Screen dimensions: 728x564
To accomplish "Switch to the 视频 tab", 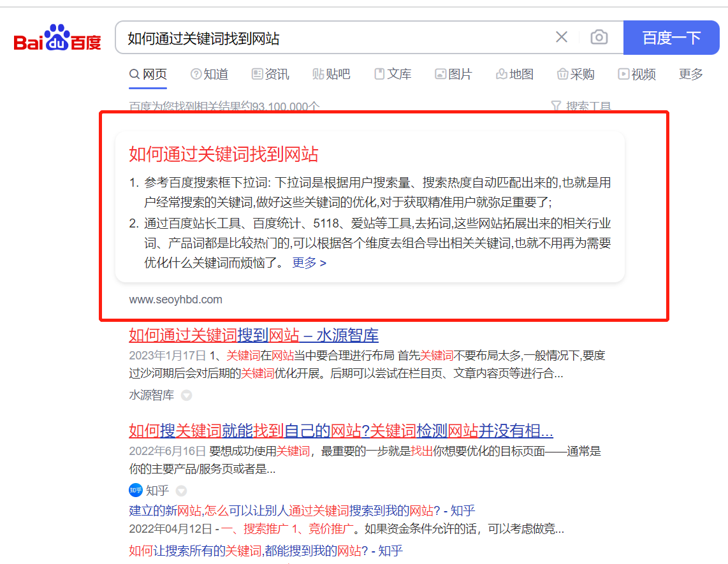I will [x=637, y=75].
